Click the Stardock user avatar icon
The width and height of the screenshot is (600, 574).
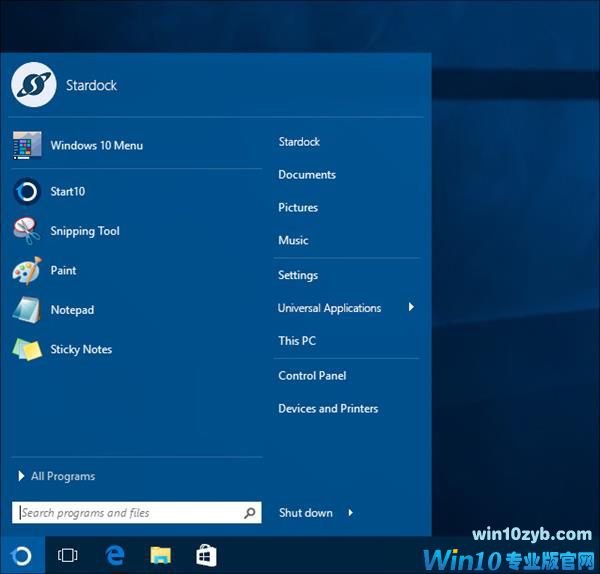(32, 85)
